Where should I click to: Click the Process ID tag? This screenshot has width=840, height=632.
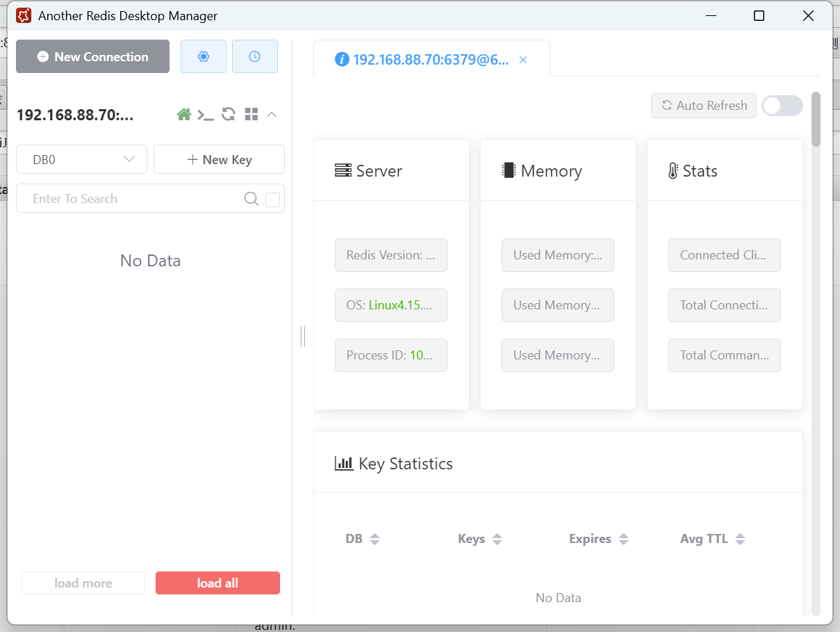tap(391, 355)
